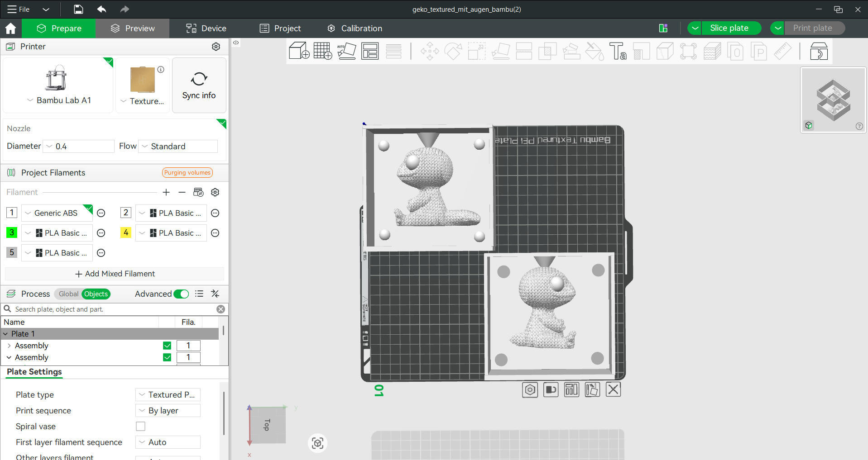Open the Flow Standard dropdown

tap(178, 147)
